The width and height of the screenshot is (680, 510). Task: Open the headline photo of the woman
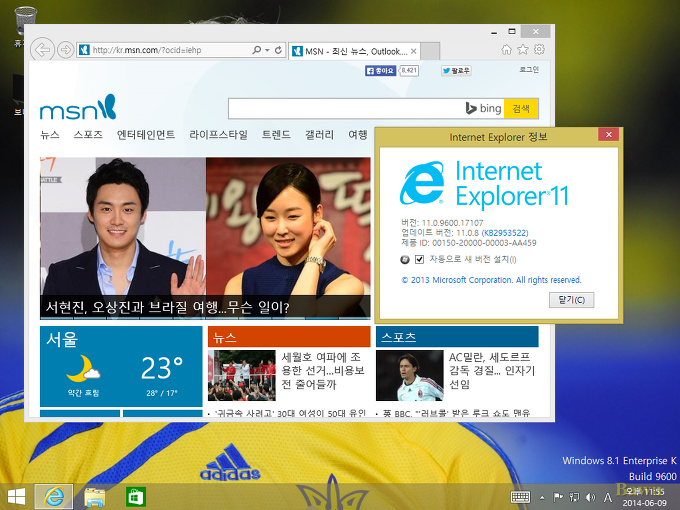(288, 226)
